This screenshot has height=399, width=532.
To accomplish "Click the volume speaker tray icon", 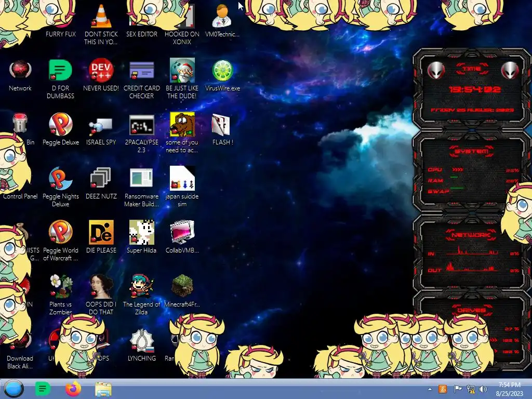I will point(483,389).
